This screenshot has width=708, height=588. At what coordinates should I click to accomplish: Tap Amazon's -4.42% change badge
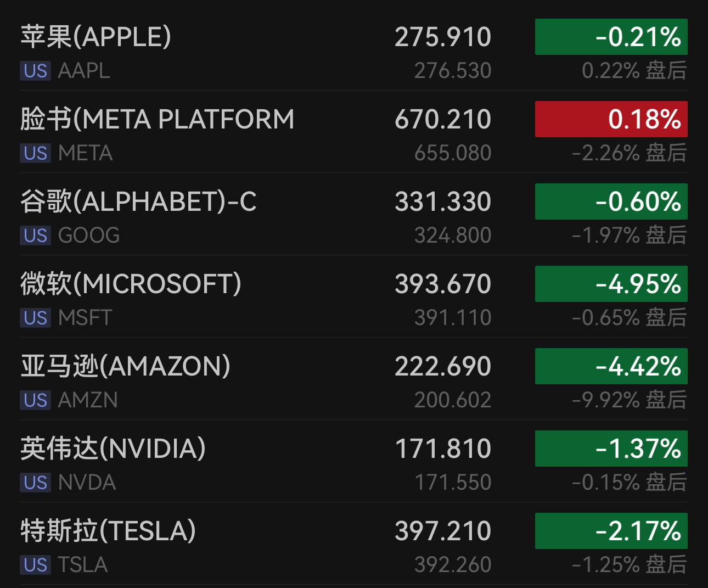coord(611,366)
